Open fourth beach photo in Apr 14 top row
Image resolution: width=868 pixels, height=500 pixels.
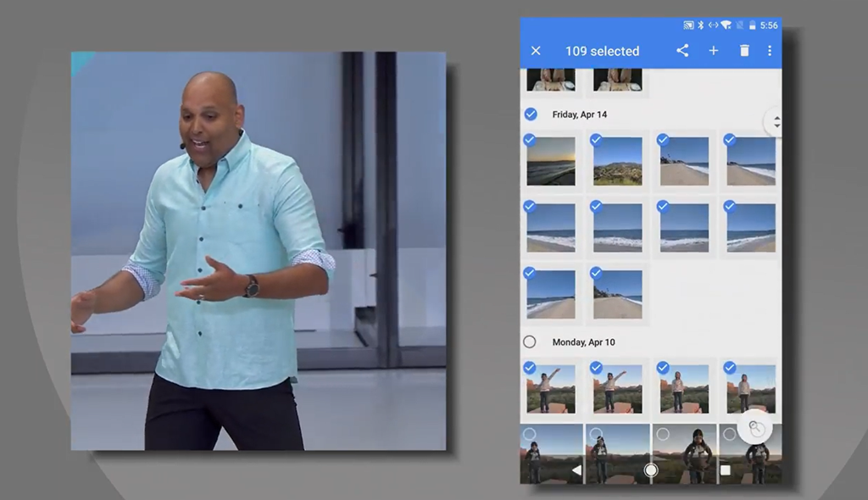point(751,161)
